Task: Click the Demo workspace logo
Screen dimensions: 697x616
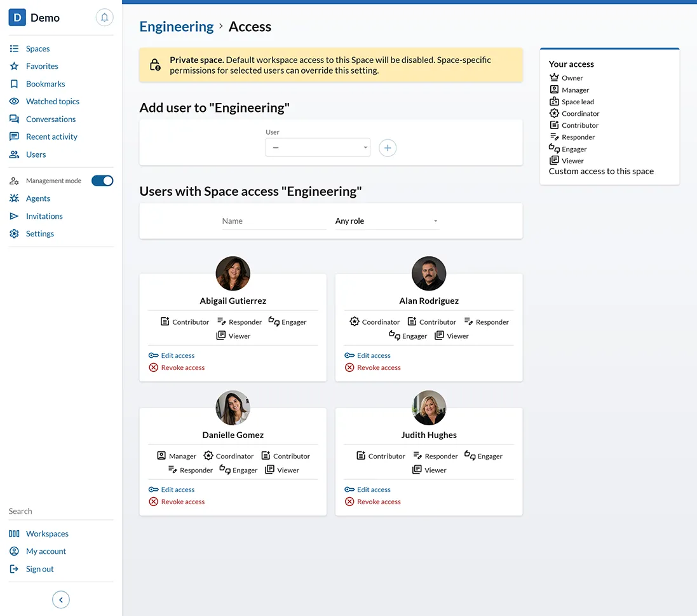Action: pos(17,17)
